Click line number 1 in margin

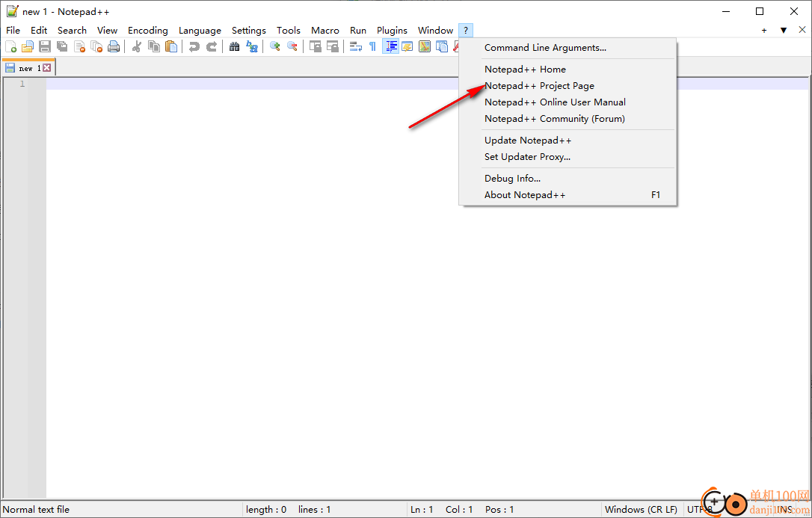22,84
